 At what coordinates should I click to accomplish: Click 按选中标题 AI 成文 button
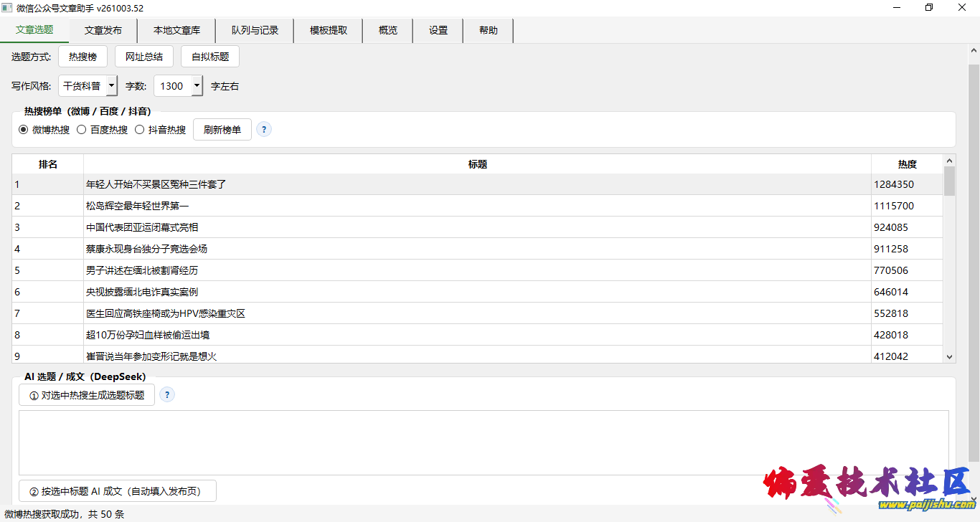click(118, 491)
